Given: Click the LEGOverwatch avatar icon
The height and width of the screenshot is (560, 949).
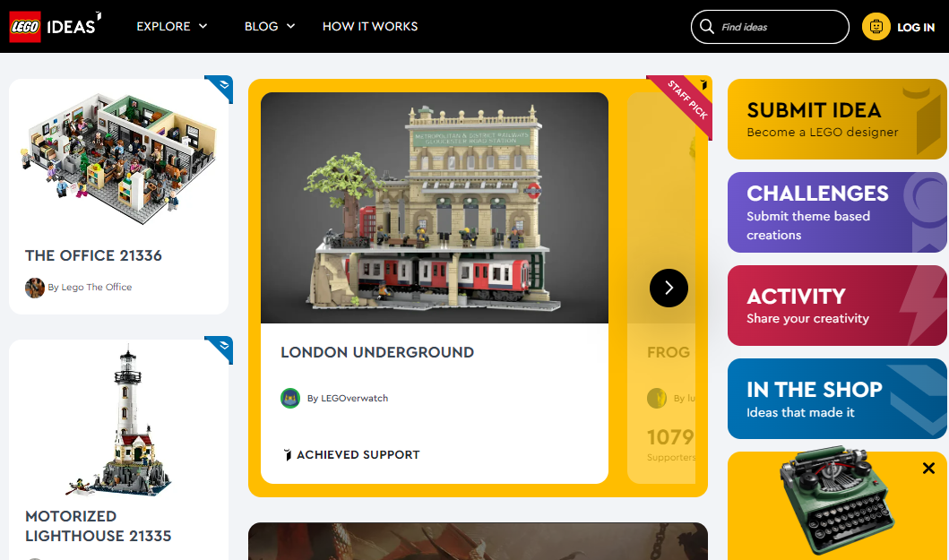Looking at the screenshot, I should [x=290, y=398].
